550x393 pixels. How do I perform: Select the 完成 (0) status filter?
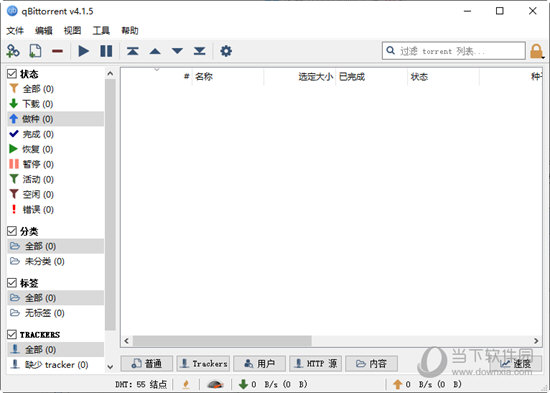pyautogui.click(x=55, y=134)
